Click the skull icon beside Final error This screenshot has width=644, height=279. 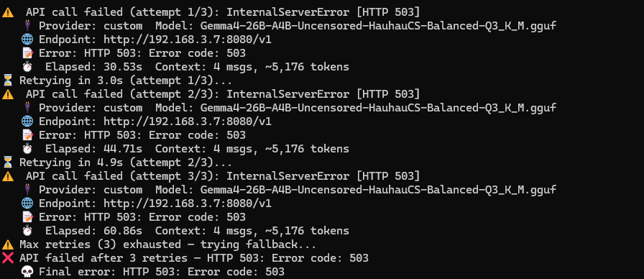pyautogui.click(x=27, y=272)
